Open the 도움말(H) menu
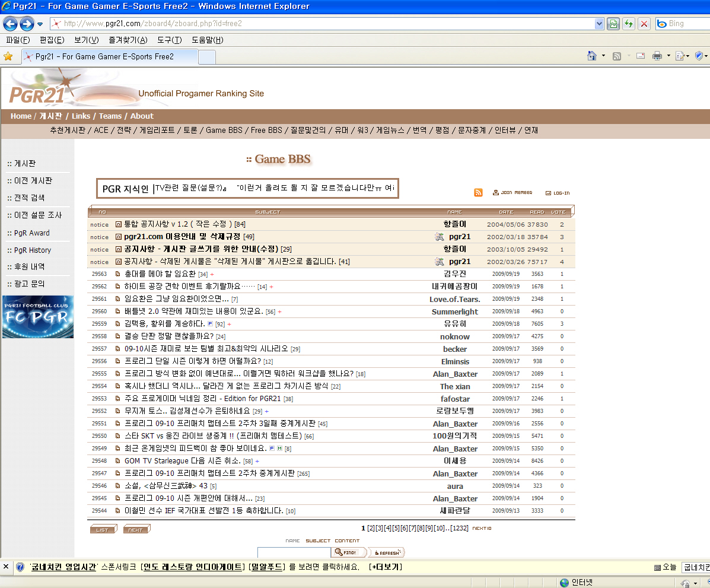 [x=208, y=40]
